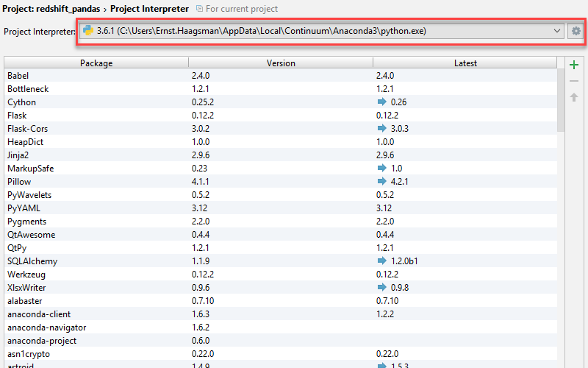
Task: Select the Python 3.6.1 Anaconda3 interpreter field
Action: pyautogui.click(x=322, y=31)
